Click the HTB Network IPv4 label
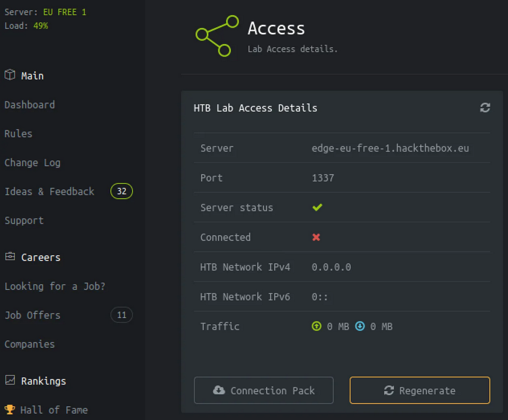The height and width of the screenshot is (420, 508). point(245,267)
